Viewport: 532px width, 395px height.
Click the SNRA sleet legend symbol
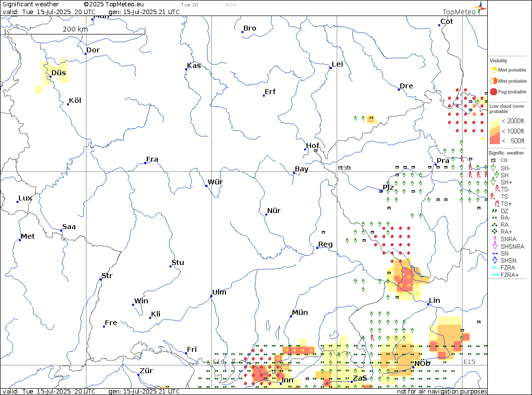495,239
